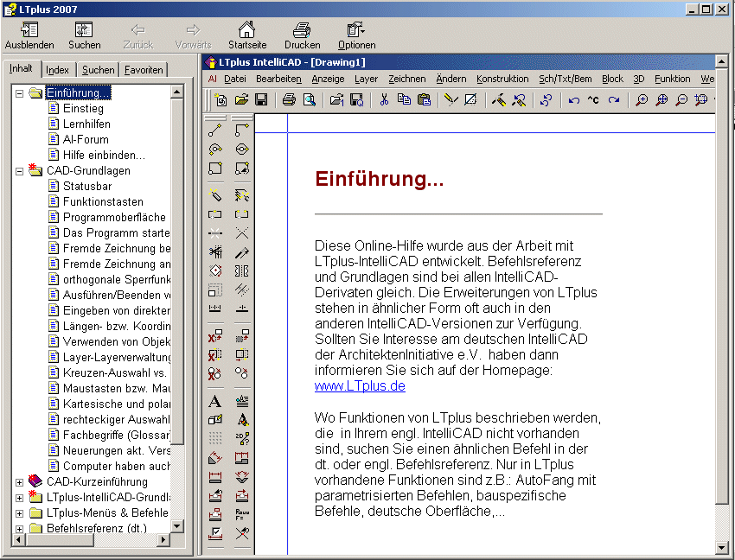
Task: Go to Startseite via the house icon
Action: pyautogui.click(x=247, y=35)
